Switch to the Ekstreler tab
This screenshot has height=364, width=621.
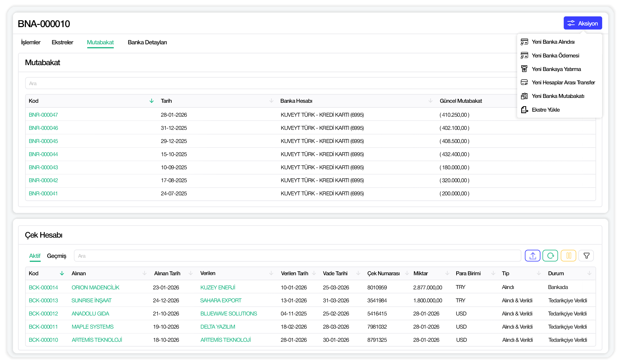coord(62,42)
